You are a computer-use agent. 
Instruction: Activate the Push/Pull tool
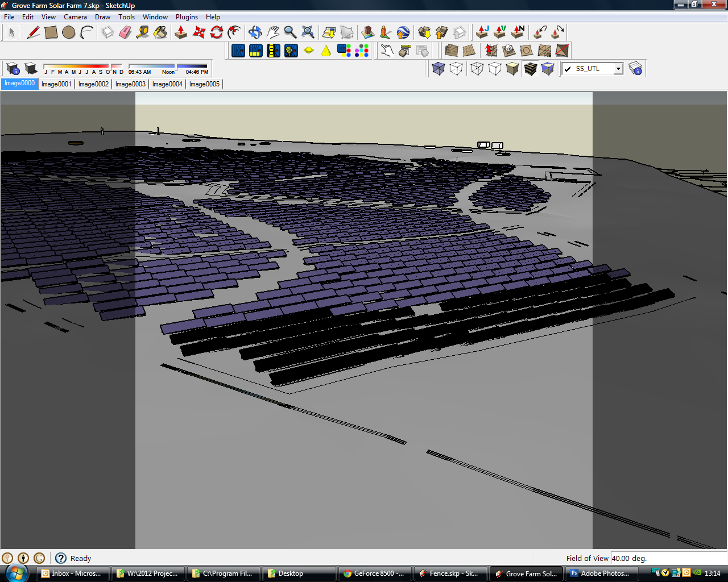click(x=181, y=32)
